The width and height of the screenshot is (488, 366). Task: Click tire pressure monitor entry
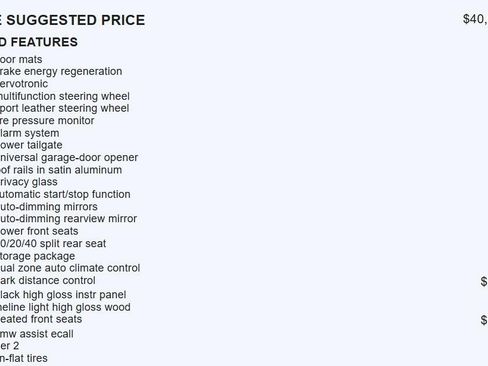pos(47,121)
